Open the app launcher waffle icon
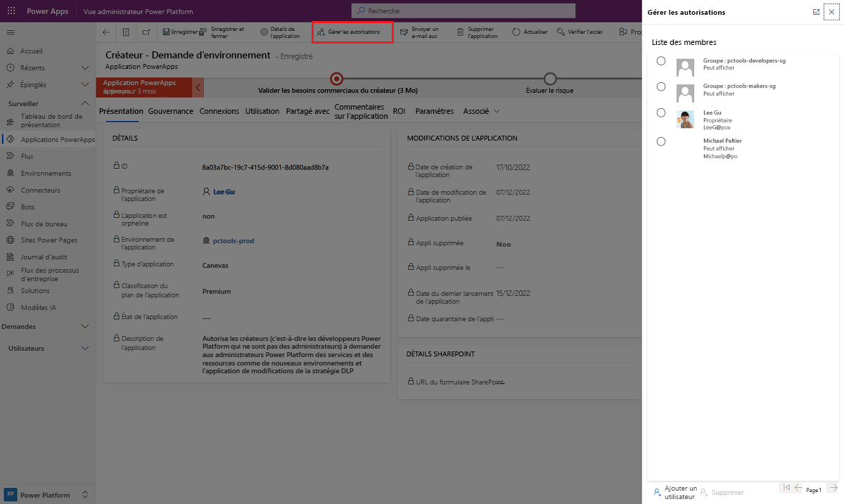This screenshot has width=844, height=504. [x=11, y=11]
